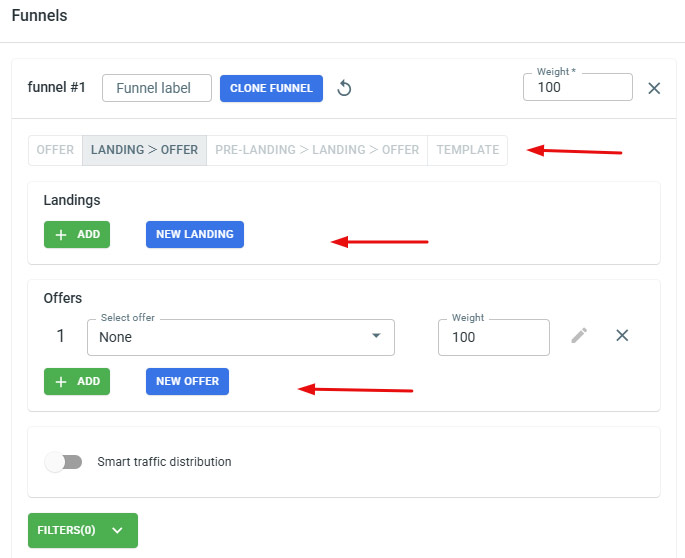Open the Select offer combo box showing None
This screenshot has width=685, height=558.
point(230,337)
